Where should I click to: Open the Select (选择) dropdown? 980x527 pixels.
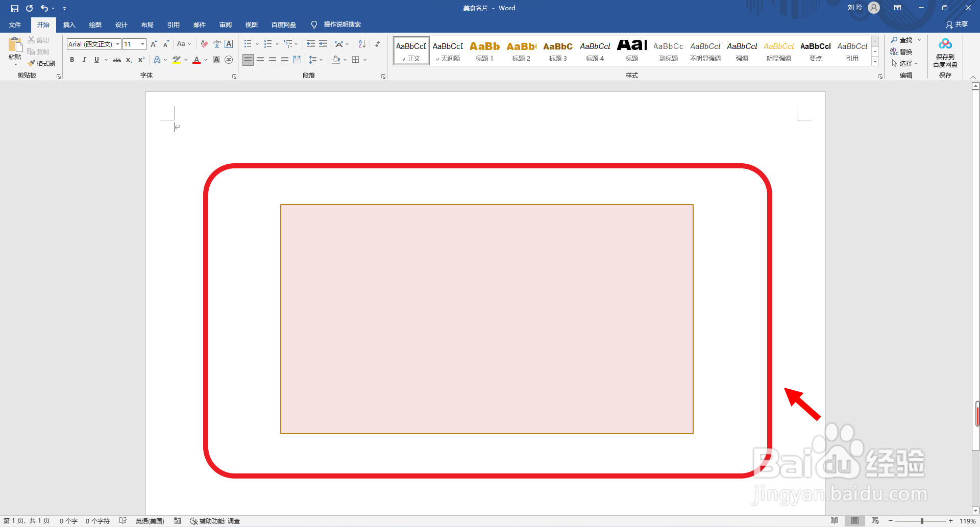click(904, 63)
